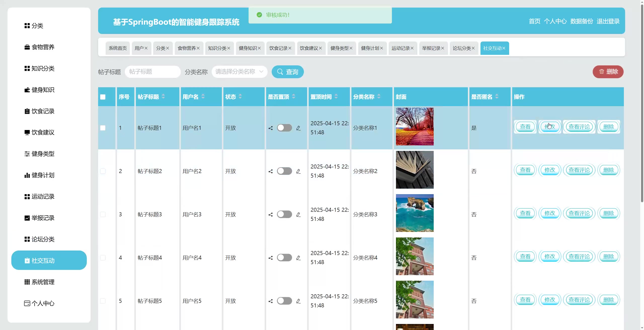
Task: Expand 健身计划 sidebar menu
Action: tap(43, 175)
